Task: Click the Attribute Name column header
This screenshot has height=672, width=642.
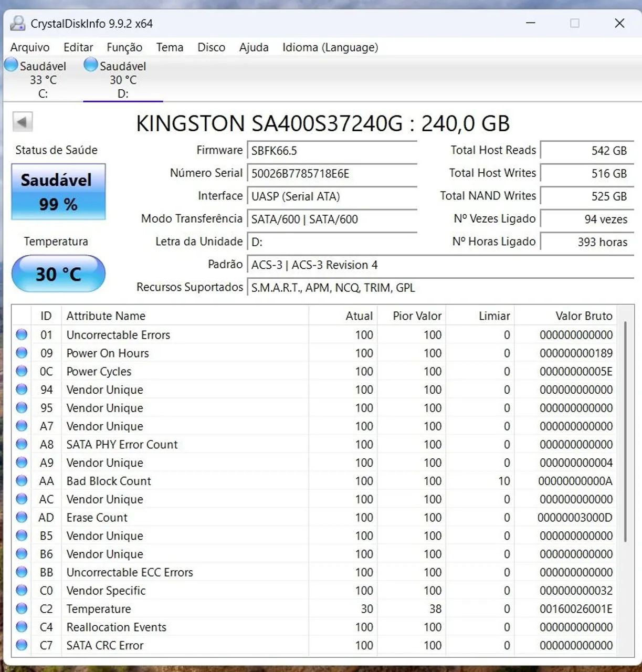Action: pyautogui.click(x=185, y=316)
